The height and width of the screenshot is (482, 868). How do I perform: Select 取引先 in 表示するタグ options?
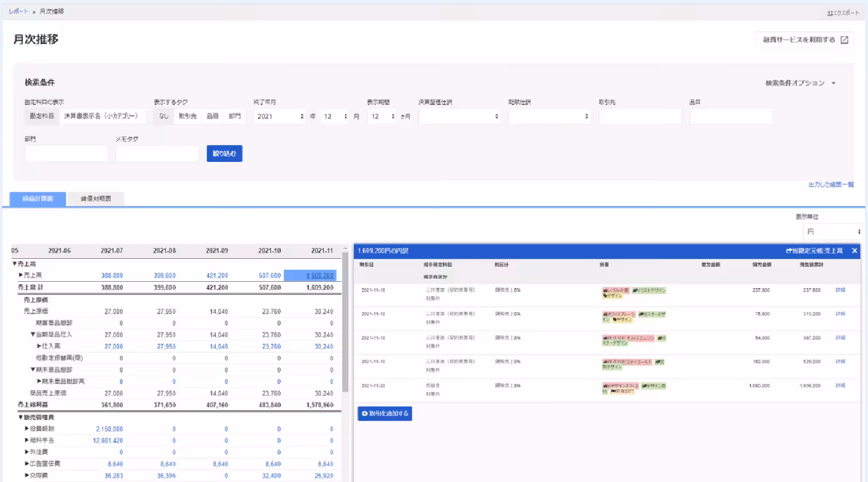187,116
